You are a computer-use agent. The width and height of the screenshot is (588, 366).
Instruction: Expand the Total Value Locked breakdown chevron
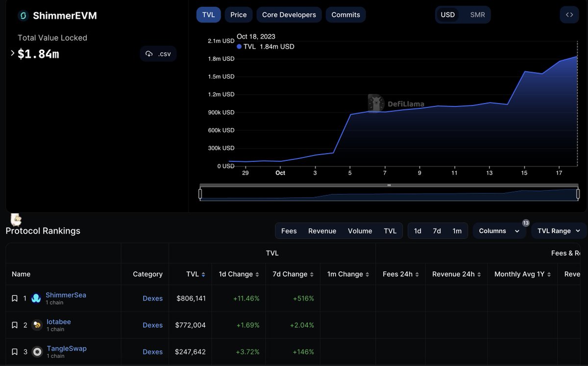click(x=12, y=53)
